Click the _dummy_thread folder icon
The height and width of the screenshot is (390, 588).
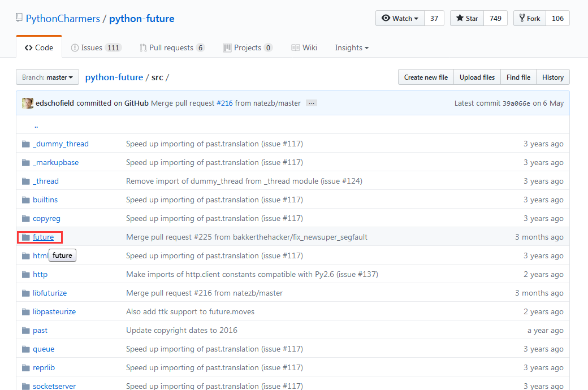[x=26, y=144]
